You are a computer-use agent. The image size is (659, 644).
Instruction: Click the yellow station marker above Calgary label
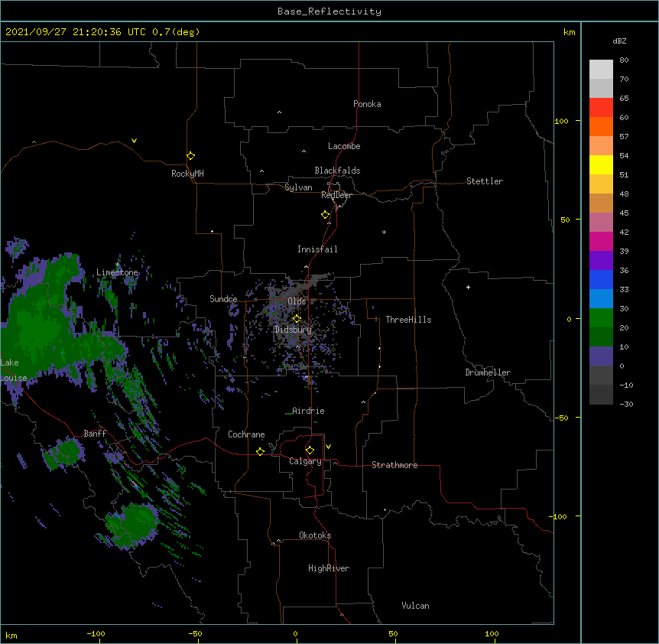(x=310, y=450)
